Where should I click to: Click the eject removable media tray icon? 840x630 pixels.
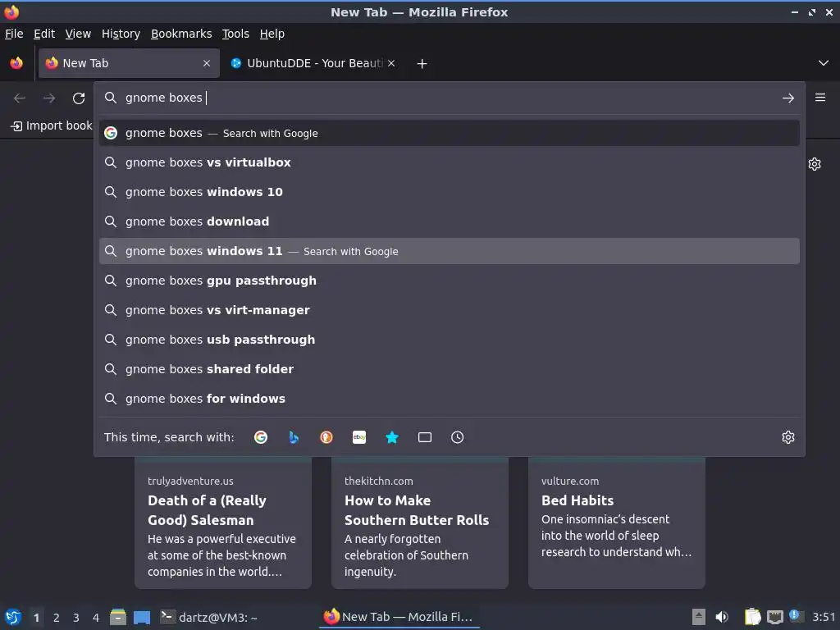pyautogui.click(x=699, y=617)
